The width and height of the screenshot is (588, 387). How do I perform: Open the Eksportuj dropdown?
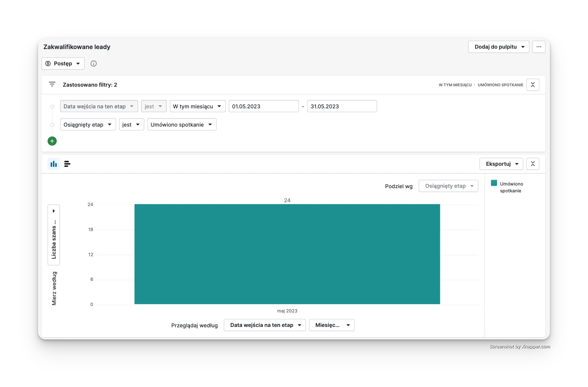(x=501, y=164)
